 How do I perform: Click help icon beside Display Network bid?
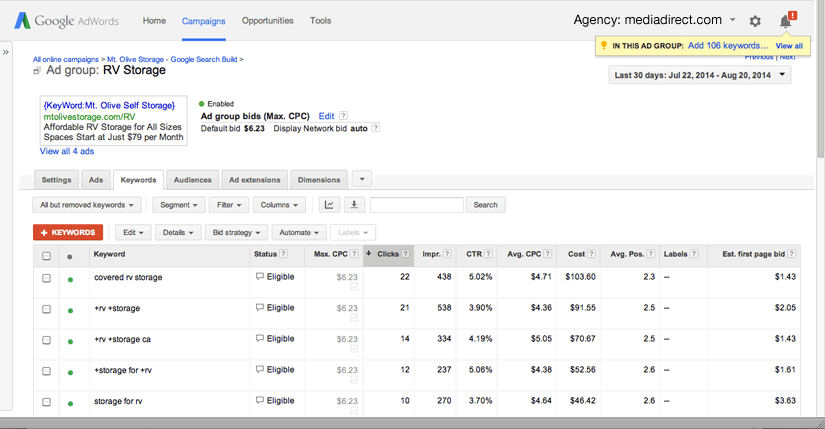click(x=376, y=128)
